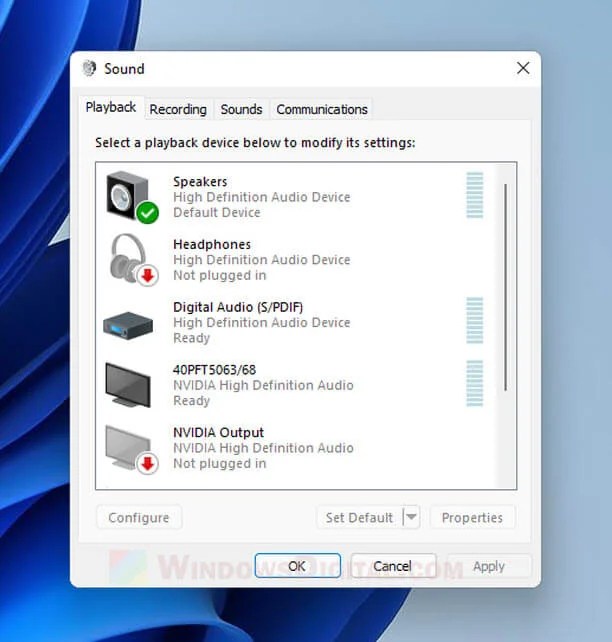Click the 40PFT5063/68 level meter

[474, 383]
